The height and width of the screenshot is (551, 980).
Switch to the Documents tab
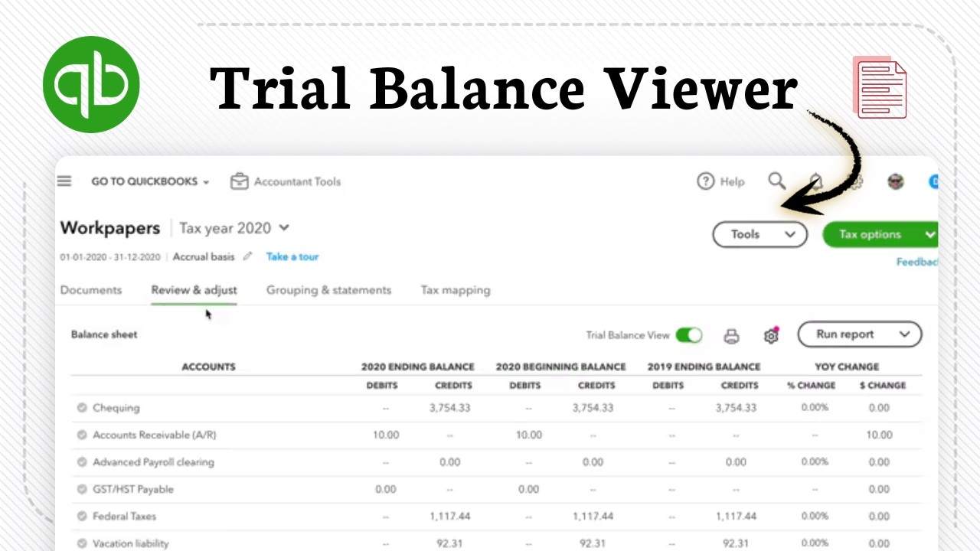click(x=91, y=290)
